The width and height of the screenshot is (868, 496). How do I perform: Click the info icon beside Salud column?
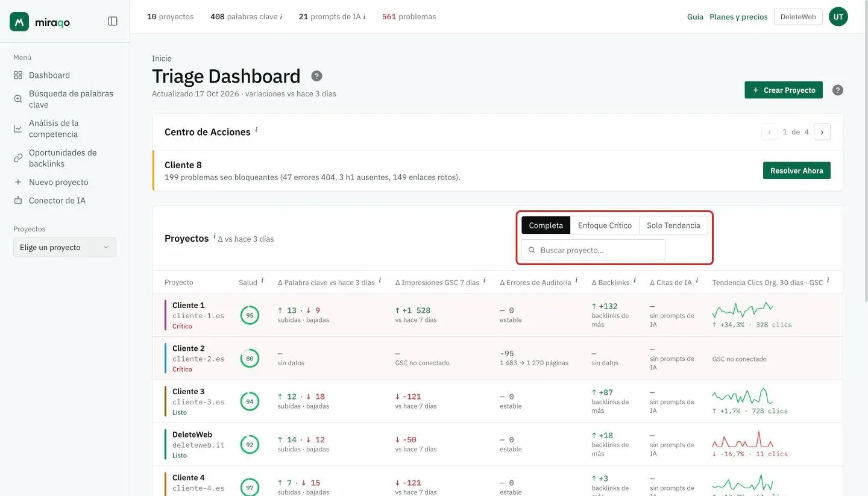click(263, 280)
